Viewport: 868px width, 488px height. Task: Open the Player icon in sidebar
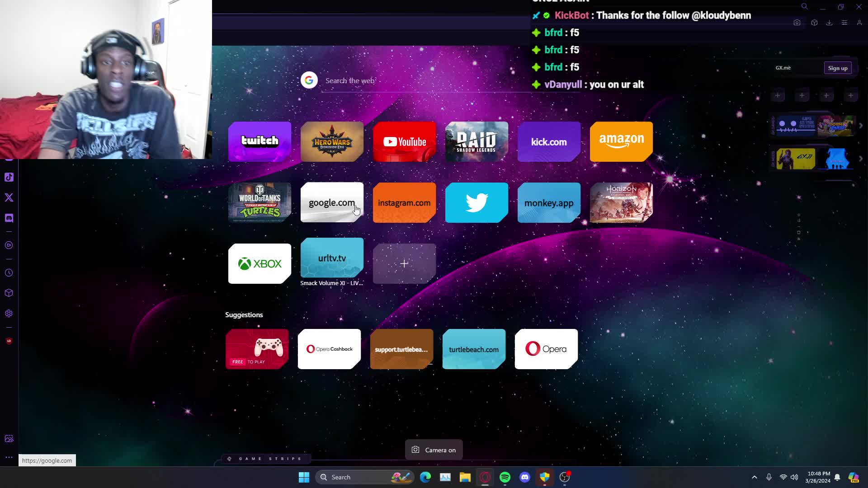pos(9,245)
